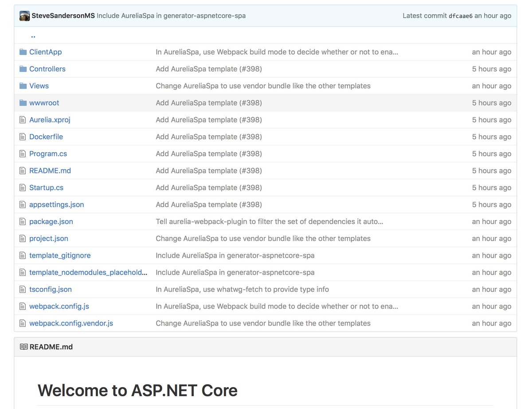Click file icon beside Startup.cs
The width and height of the screenshot is (532, 409).
coord(23,188)
